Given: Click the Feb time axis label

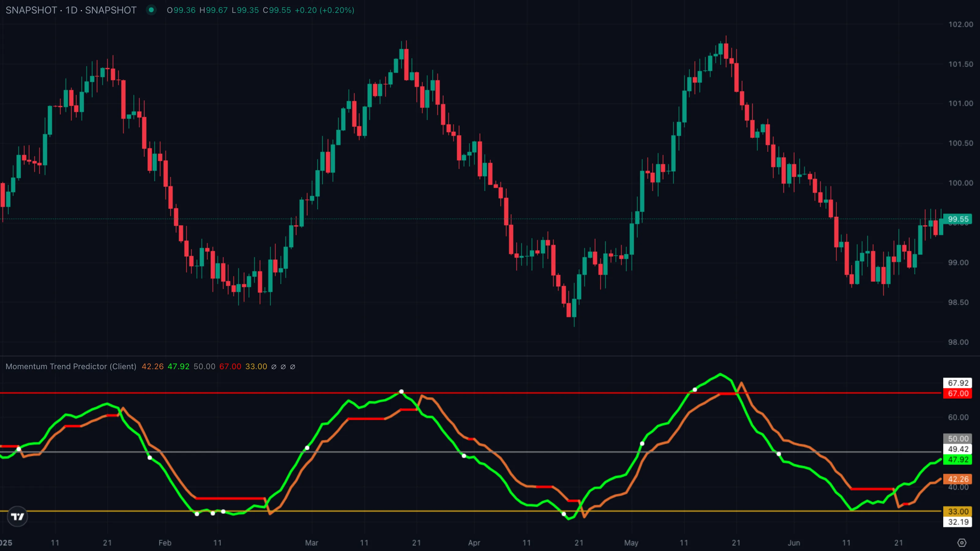Looking at the screenshot, I should click(x=165, y=543).
